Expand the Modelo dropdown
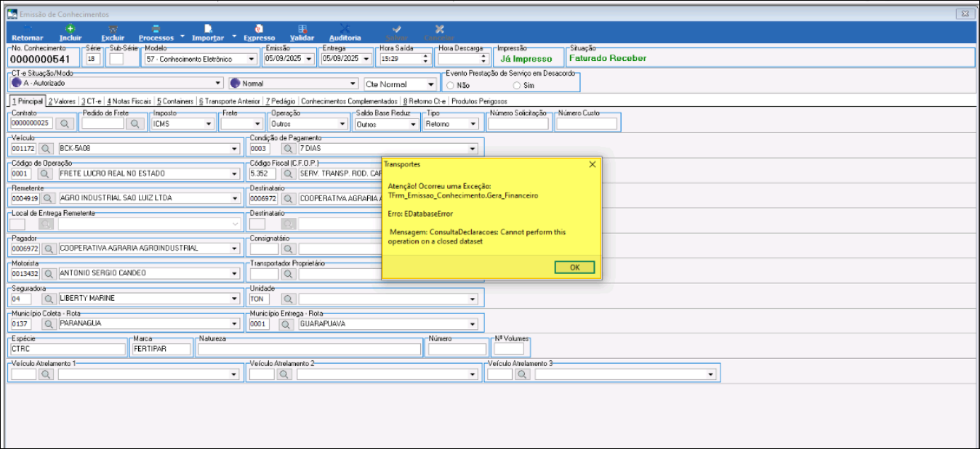The width and height of the screenshot is (980, 449). [x=252, y=59]
